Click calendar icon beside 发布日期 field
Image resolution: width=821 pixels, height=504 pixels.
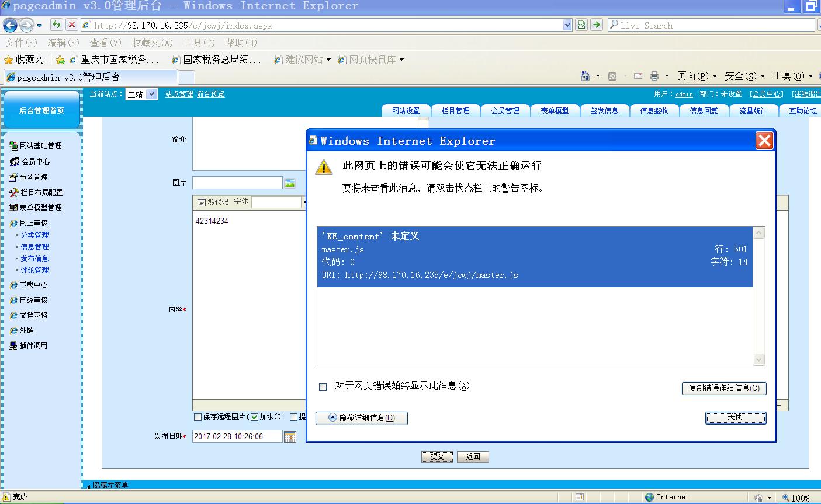pos(290,436)
